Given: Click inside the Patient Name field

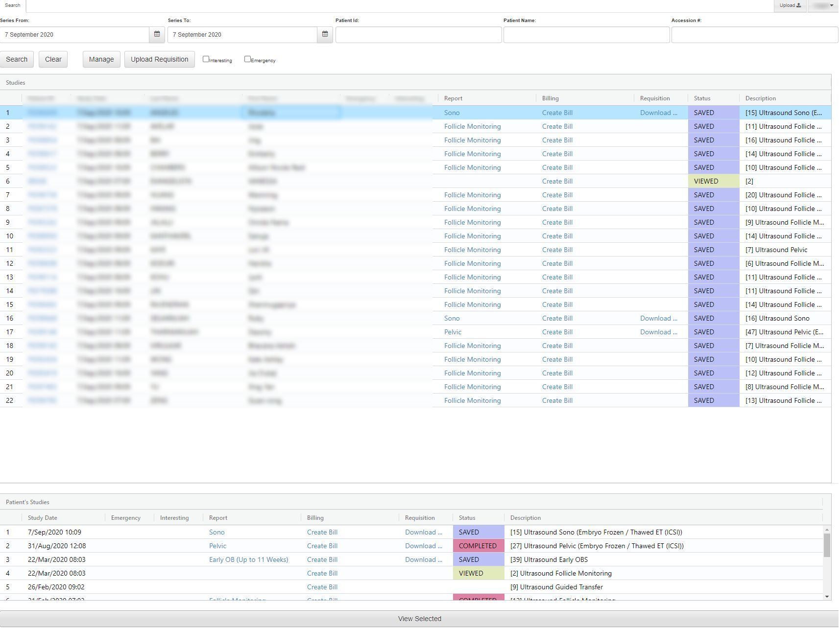Looking at the screenshot, I should coord(586,34).
